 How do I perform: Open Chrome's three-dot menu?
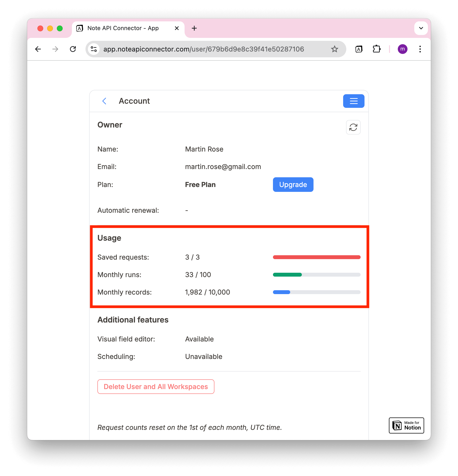point(420,49)
